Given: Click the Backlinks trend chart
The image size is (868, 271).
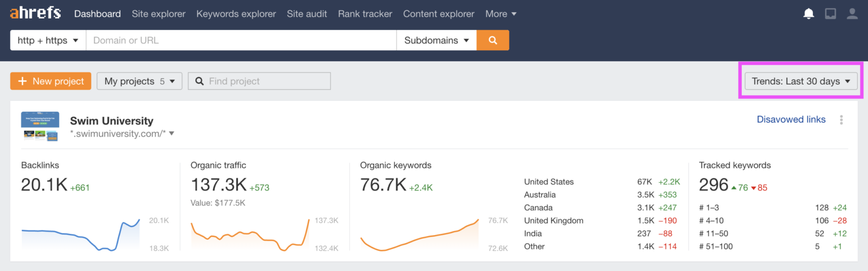Looking at the screenshot, I should tap(81, 235).
